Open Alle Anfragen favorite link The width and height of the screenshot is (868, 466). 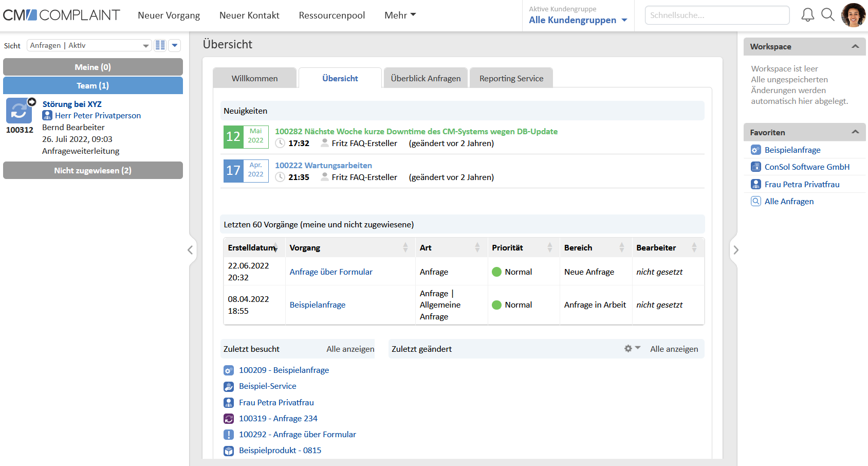[789, 201]
